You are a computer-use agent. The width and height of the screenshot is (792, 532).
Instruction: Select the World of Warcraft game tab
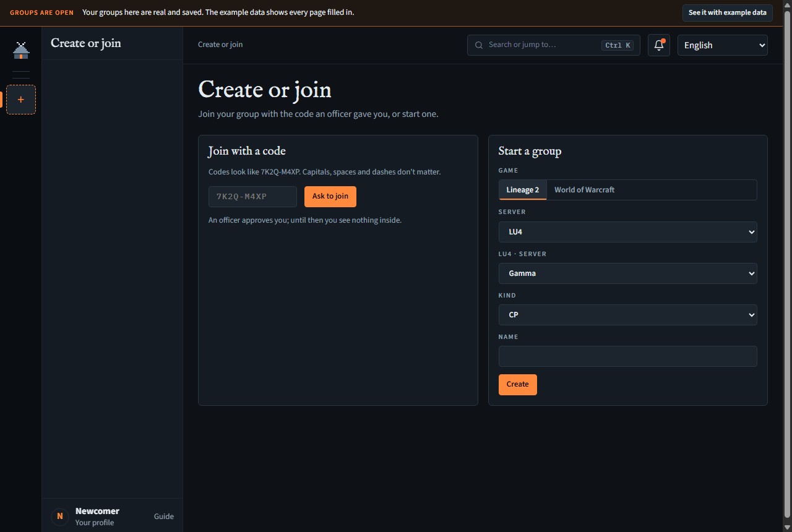[584, 190]
